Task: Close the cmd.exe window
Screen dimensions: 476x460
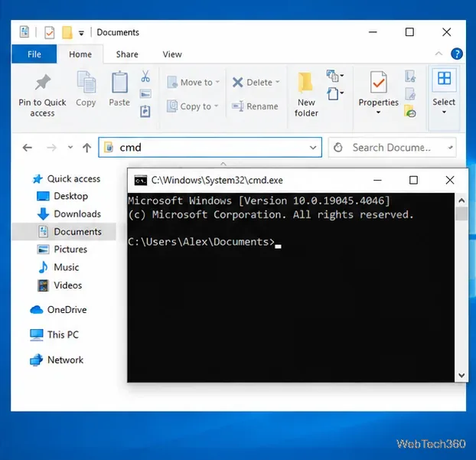Action: click(450, 181)
